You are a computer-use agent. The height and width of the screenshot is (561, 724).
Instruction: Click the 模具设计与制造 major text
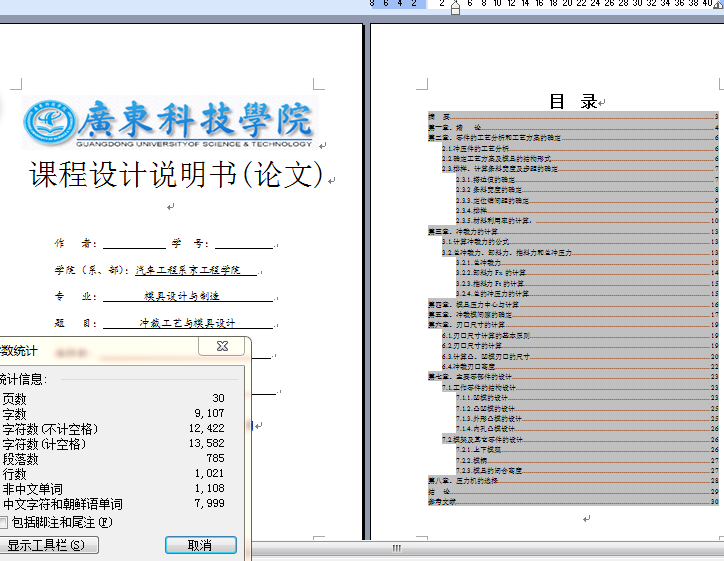[182, 296]
